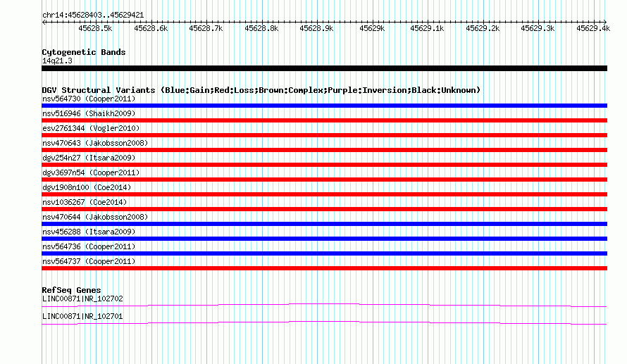Click the 45629.4k ruler tick label

[x=593, y=28]
